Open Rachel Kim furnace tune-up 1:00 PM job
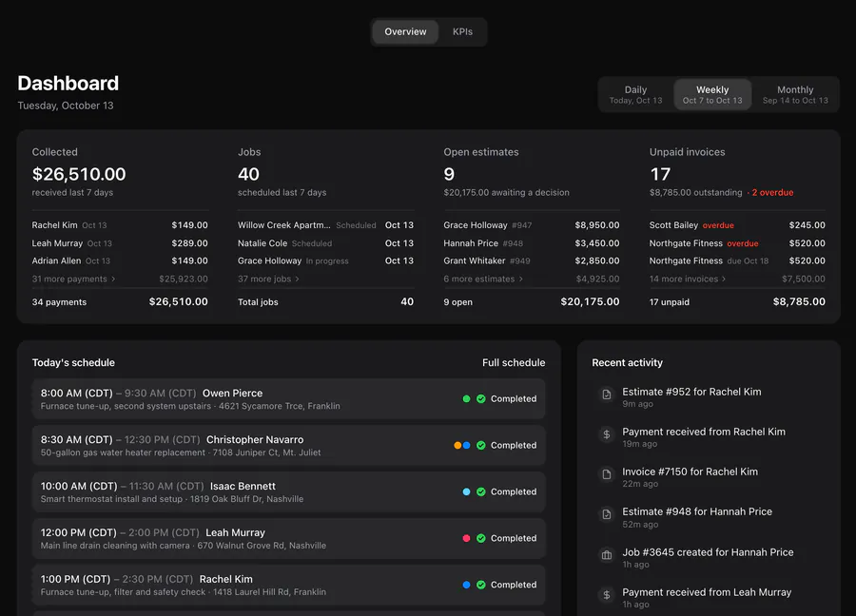The width and height of the screenshot is (856, 616). click(289, 585)
